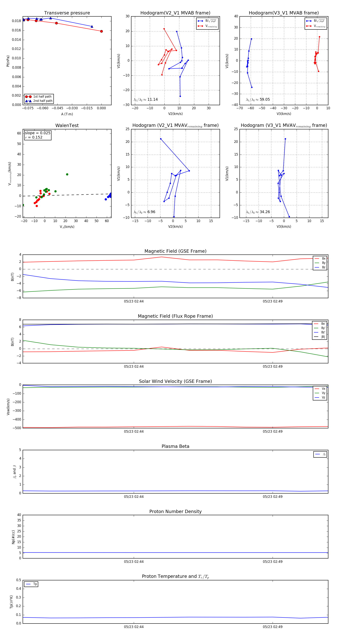Click the 'Tp' legend entry
351x644 pixels.
tap(31, 584)
